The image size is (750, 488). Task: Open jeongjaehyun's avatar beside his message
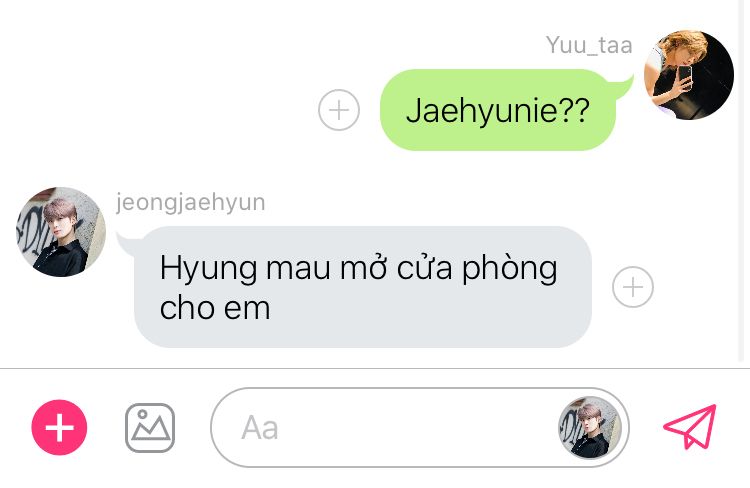click(61, 232)
